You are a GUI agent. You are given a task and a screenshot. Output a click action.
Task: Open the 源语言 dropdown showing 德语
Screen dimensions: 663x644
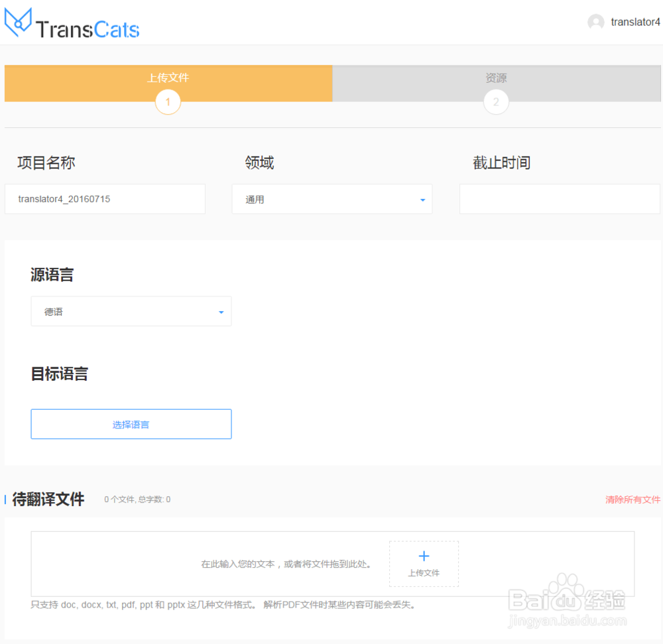[131, 311]
